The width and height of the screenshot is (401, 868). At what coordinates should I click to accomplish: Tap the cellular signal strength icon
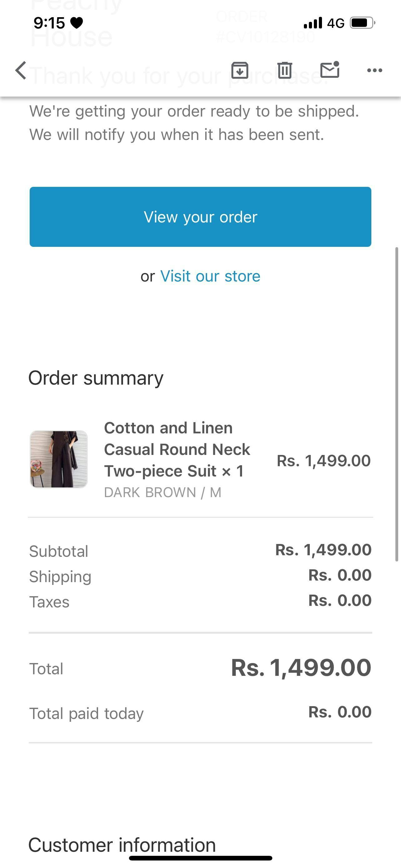click(x=313, y=23)
